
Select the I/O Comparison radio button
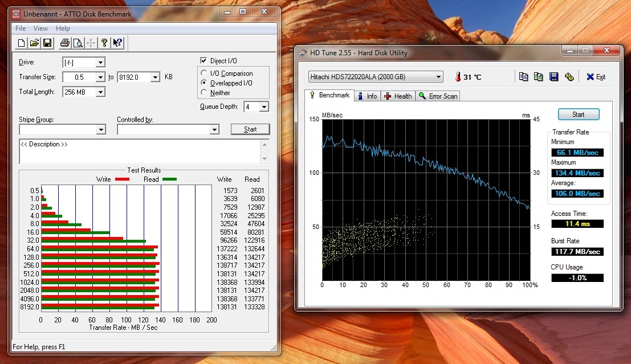(x=203, y=73)
